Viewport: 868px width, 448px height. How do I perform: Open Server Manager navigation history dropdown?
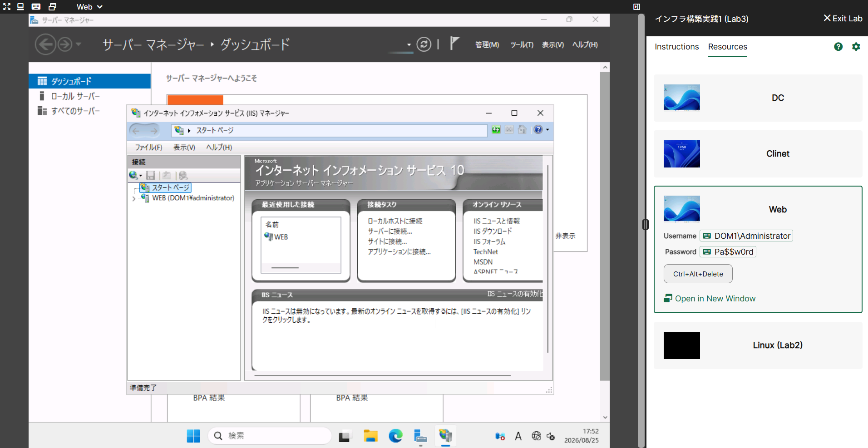(79, 44)
